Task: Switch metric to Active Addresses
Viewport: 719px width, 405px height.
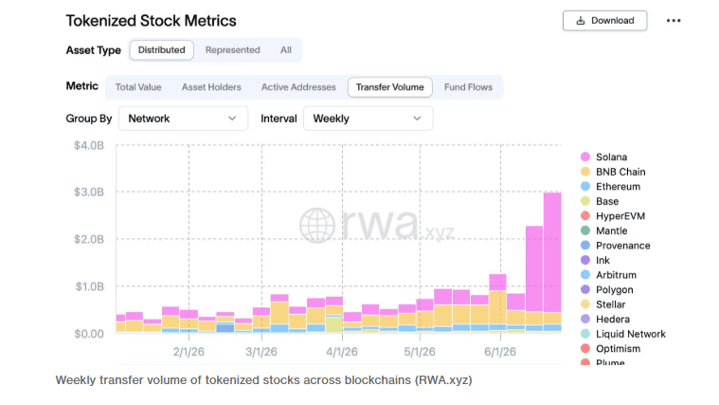Action: pos(299,87)
